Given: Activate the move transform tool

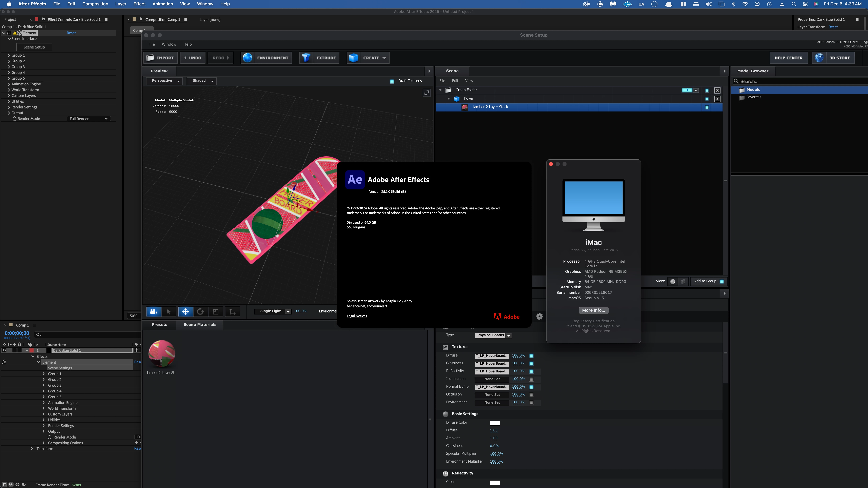Looking at the screenshot, I should (186, 312).
